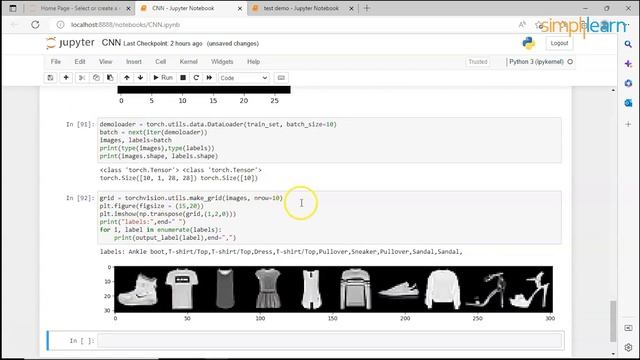Open the Kernel menu

click(189, 62)
